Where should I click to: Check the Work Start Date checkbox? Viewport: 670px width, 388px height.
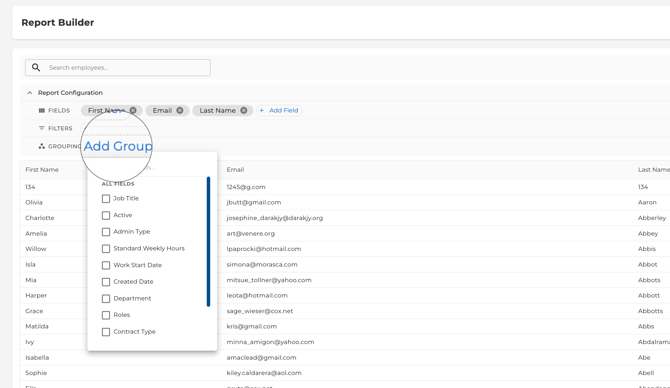click(x=106, y=265)
